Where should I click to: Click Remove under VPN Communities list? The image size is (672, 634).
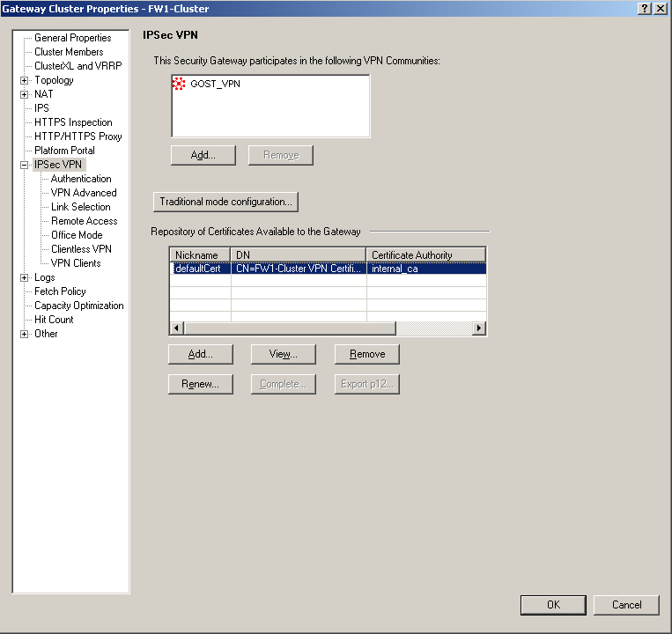(281, 155)
